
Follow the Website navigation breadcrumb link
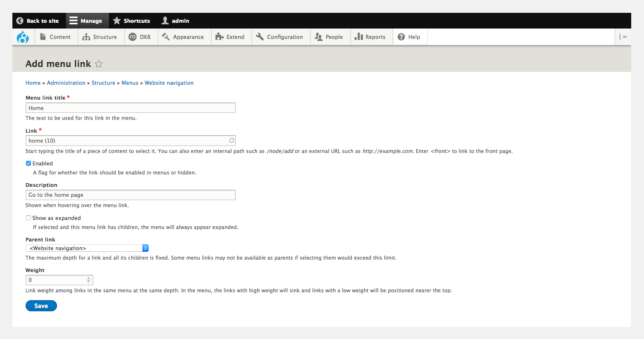coord(169,83)
